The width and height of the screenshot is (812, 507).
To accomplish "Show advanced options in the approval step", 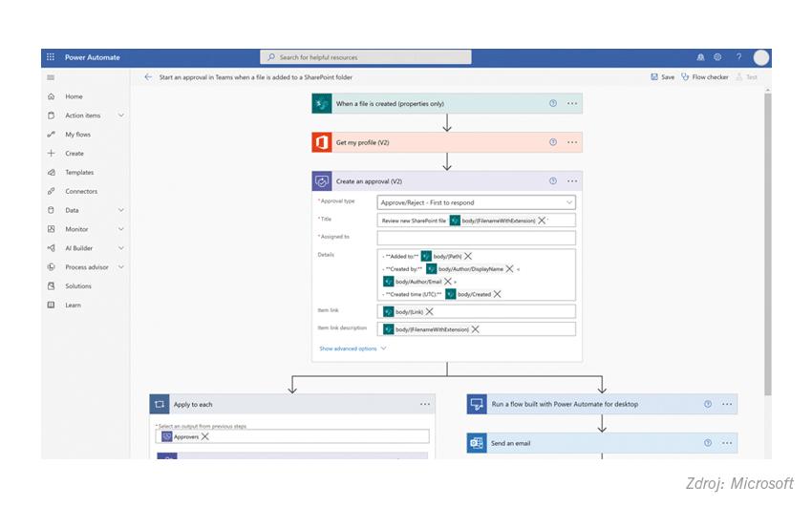I will pyautogui.click(x=353, y=349).
